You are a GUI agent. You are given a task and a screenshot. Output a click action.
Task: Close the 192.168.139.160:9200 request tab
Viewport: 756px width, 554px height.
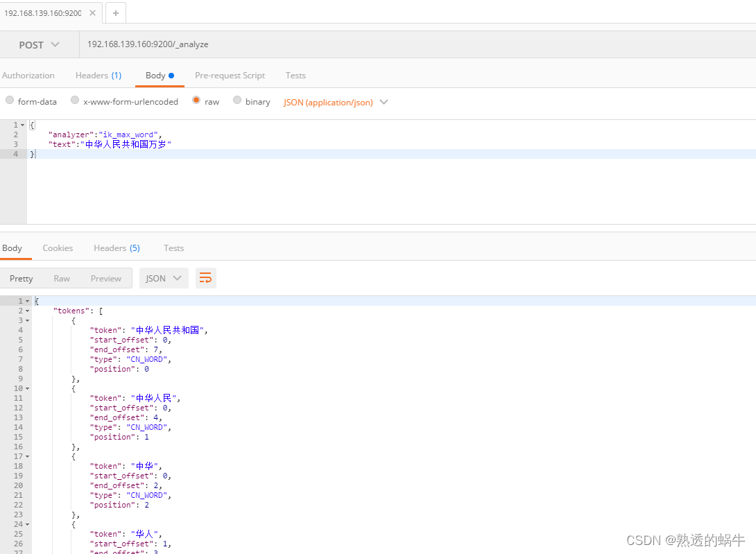point(92,13)
